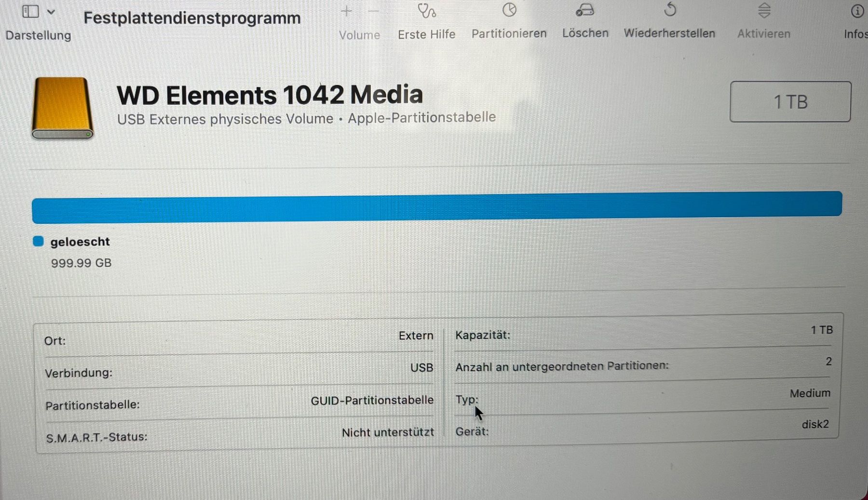This screenshot has width=868, height=500.
Task: Click the Löschen drive erase icon
Action: [585, 10]
